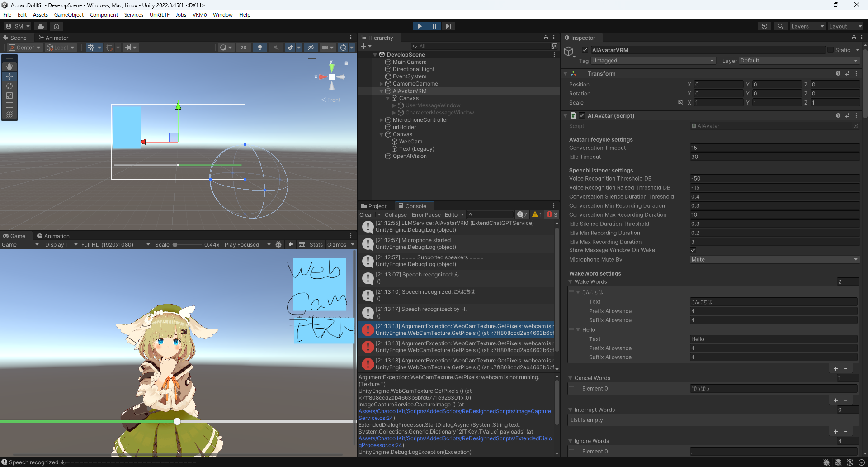Screen dimensions: 868x467
Task: Toggle Show Message Window On Wake
Action: pos(693,250)
